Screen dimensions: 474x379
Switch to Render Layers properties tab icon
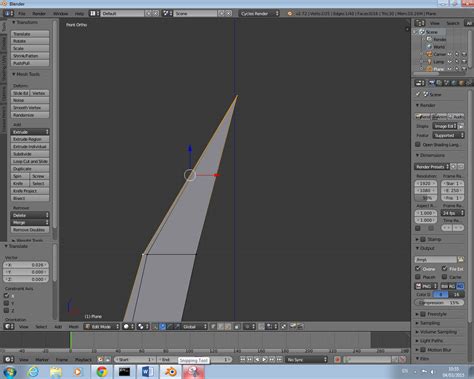pyautogui.click(x=439, y=83)
